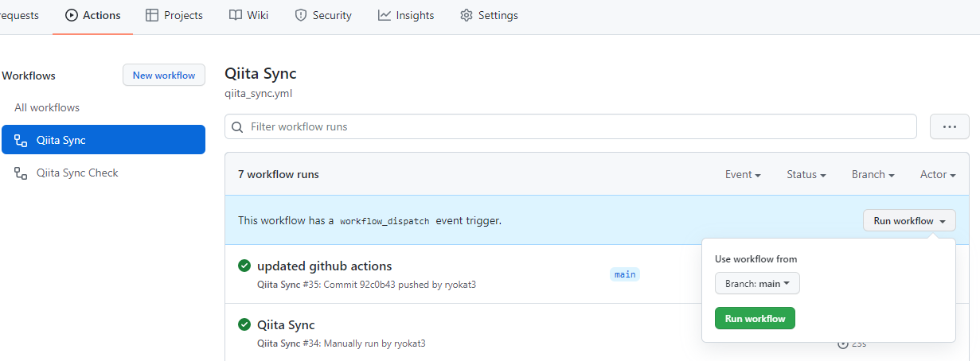Click the green Run workflow button

(755, 318)
